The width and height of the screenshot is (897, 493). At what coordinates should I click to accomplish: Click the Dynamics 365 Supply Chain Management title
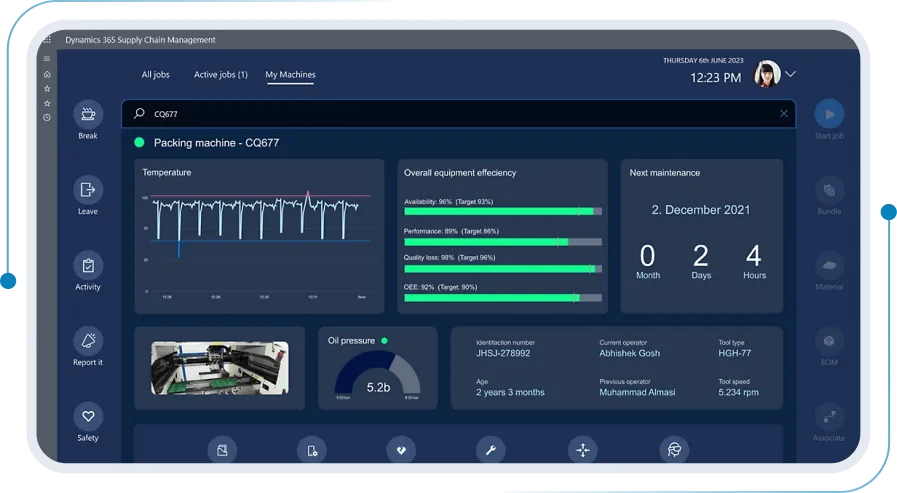tap(140, 40)
